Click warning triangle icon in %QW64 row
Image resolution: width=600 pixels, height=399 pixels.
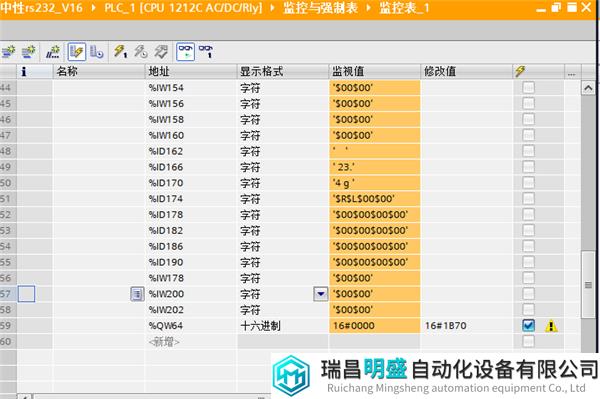point(551,326)
